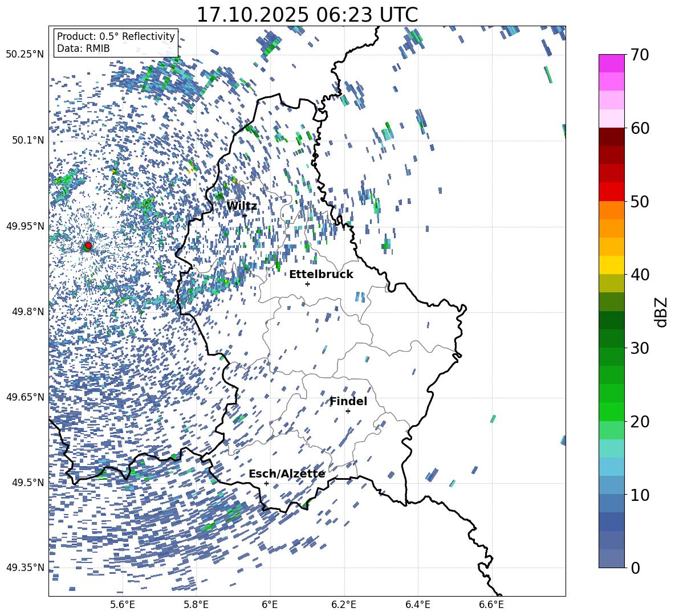Select the Findel city label
The width and height of the screenshot is (675, 616).
click(x=348, y=401)
